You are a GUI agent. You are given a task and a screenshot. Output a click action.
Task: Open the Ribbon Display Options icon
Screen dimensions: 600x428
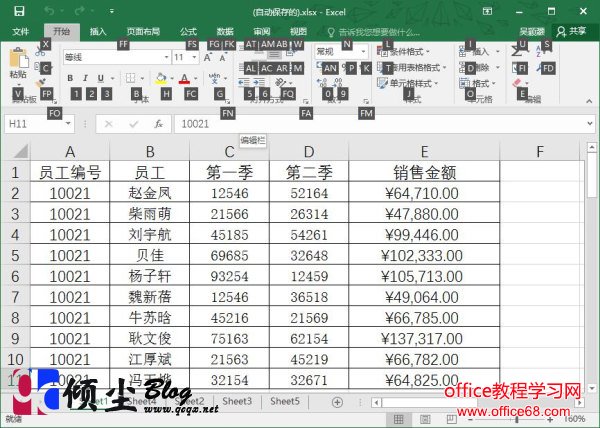coord(487,11)
